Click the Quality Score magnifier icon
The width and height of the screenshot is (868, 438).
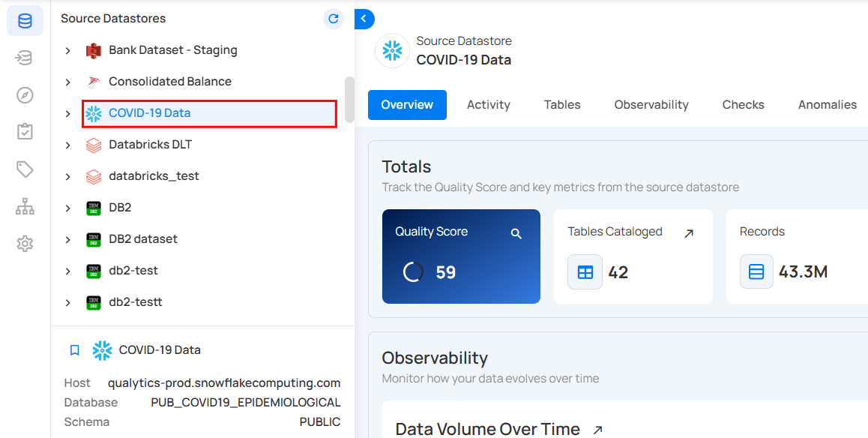click(x=516, y=234)
